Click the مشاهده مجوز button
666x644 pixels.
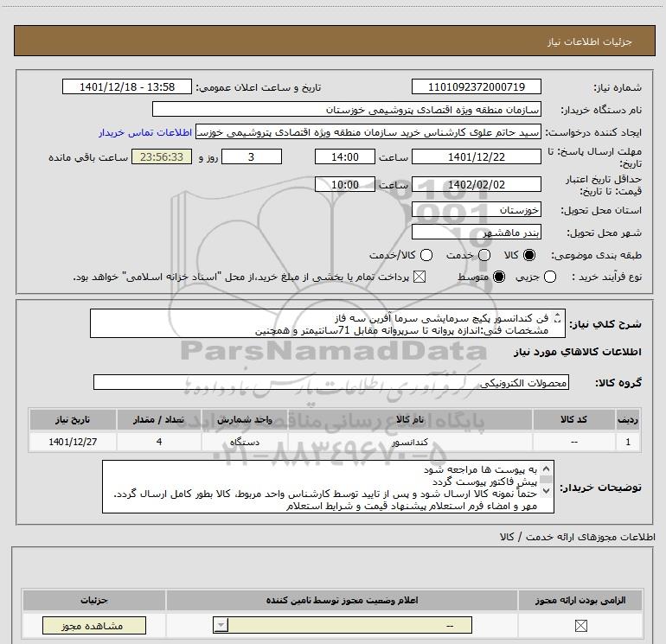94,625
